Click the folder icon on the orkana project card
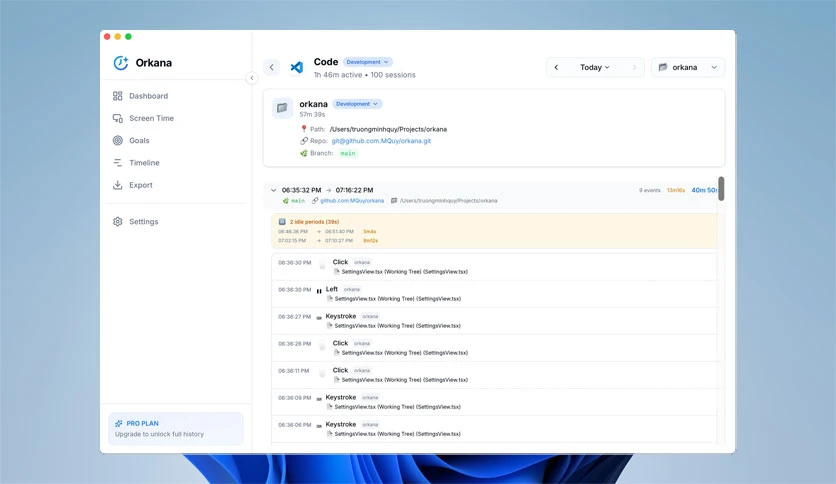 pyautogui.click(x=282, y=108)
